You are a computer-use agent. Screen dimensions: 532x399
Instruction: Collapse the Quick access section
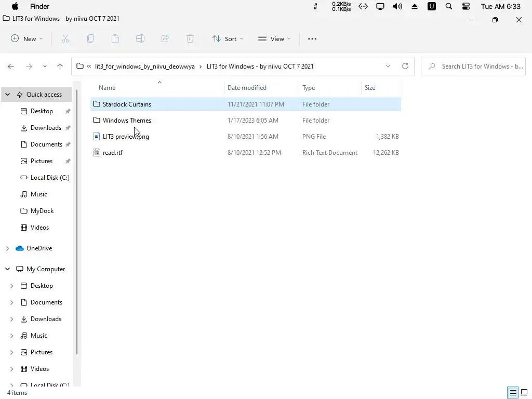[x=7, y=95]
